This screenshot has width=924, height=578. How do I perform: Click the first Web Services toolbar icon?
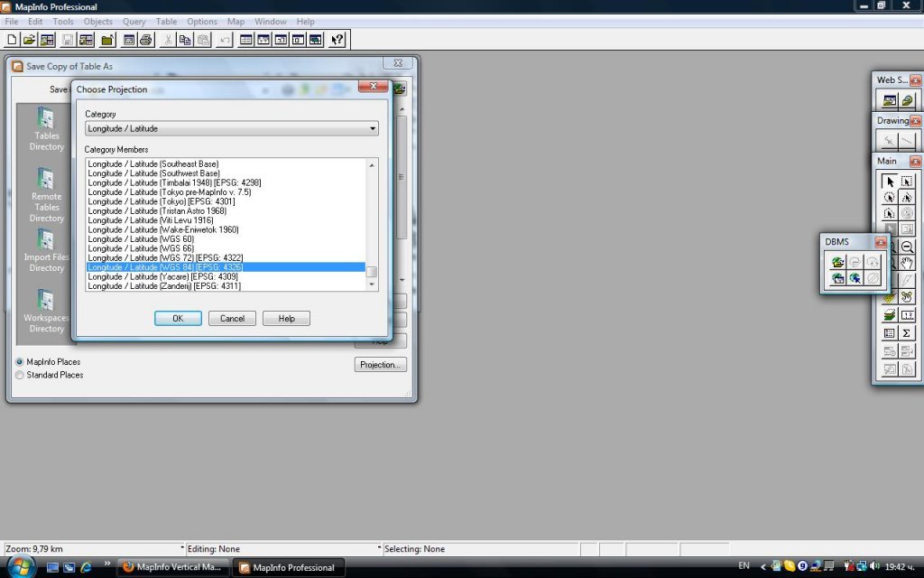point(889,100)
